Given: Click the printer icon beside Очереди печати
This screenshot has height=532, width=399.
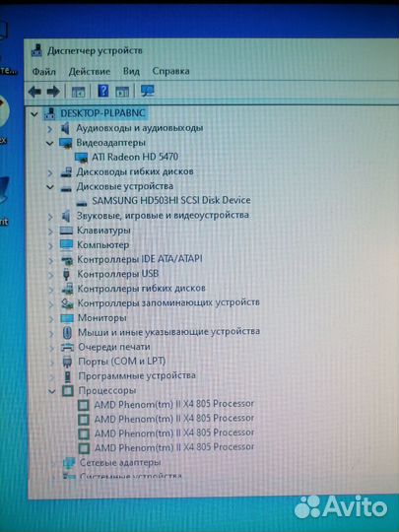Looking at the screenshot, I should [67, 347].
